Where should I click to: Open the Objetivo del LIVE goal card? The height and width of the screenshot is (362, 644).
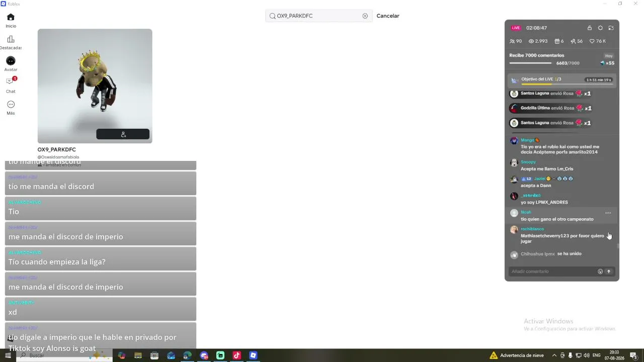click(x=561, y=80)
